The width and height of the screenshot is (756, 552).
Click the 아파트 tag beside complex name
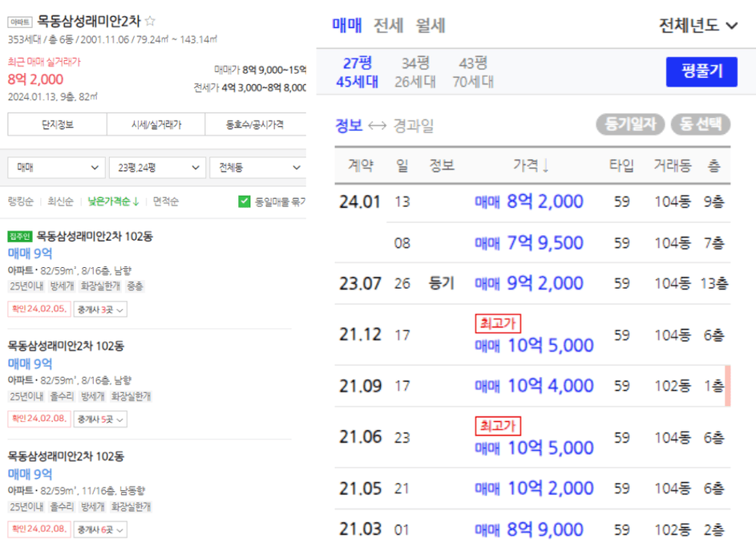coord(20,22)
